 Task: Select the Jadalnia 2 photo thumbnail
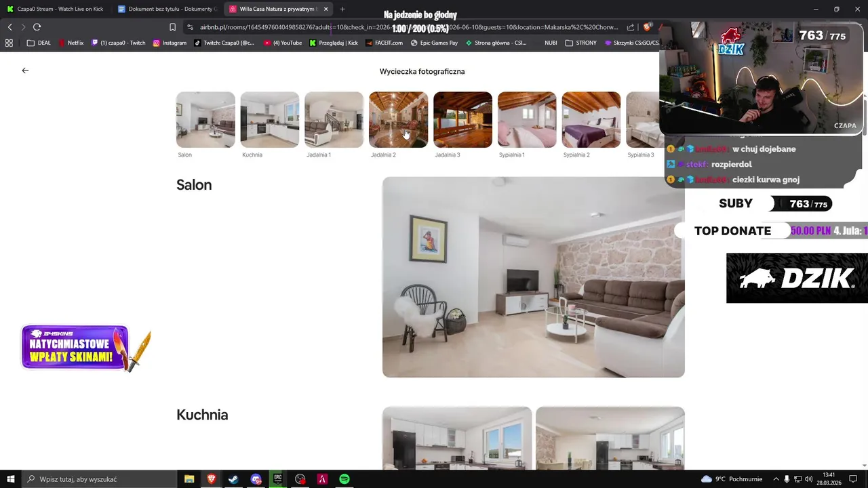398,119
